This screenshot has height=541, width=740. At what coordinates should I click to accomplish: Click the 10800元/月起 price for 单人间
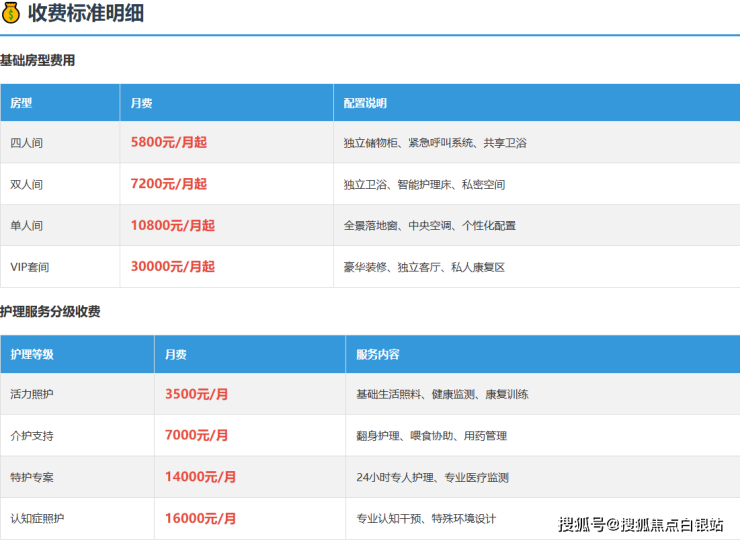[172, 226]
